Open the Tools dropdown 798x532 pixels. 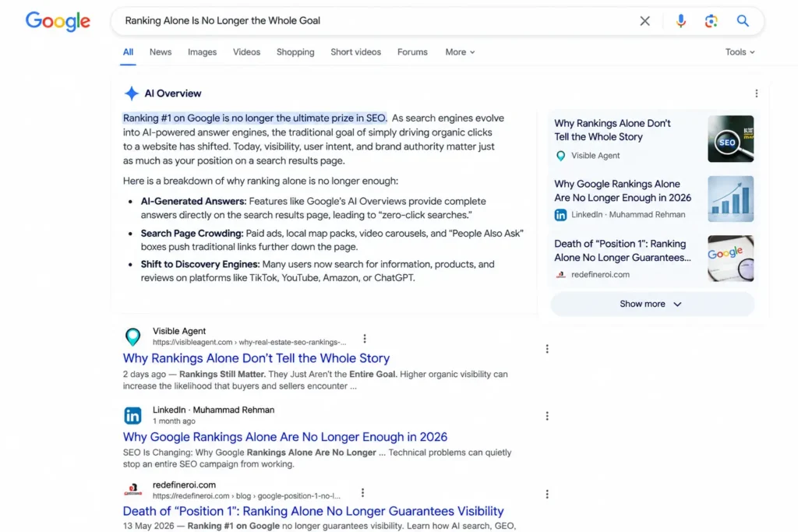coord(740,52)
